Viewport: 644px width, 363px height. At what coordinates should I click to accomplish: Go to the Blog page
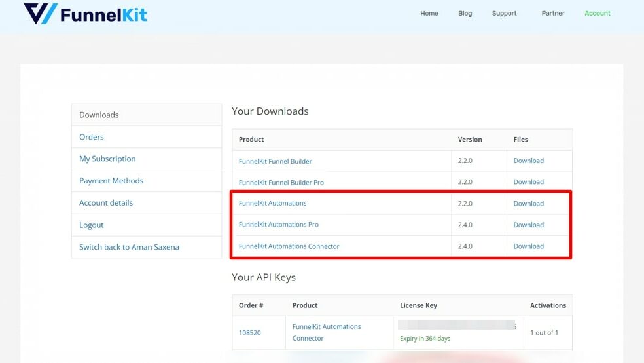coord(465,13)
